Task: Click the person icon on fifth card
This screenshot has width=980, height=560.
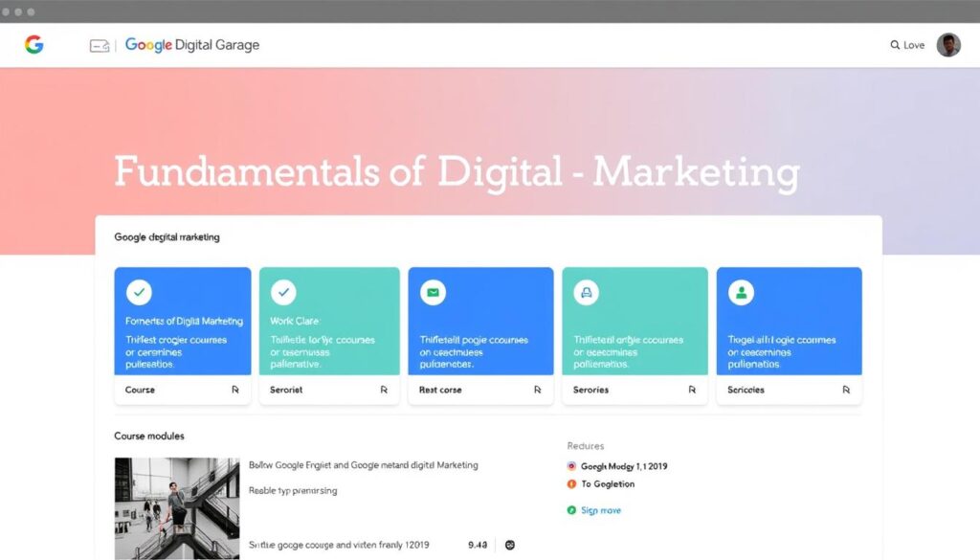Action: click(x=741, y=292)
